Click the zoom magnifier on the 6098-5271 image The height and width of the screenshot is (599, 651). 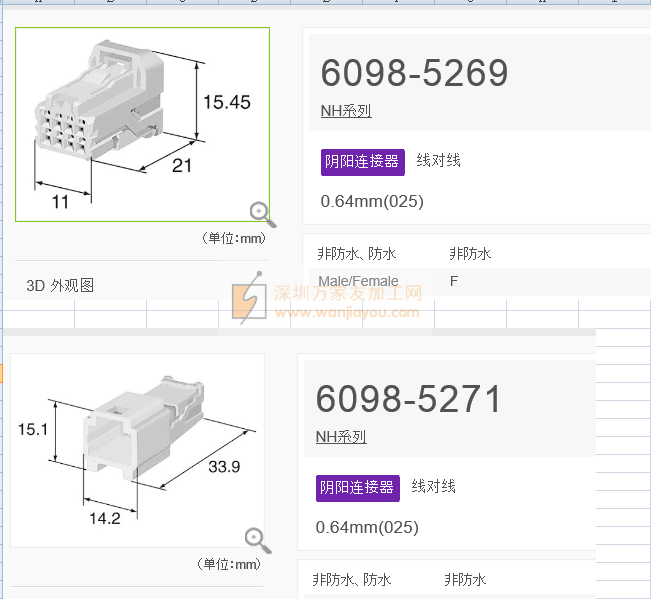258,540
